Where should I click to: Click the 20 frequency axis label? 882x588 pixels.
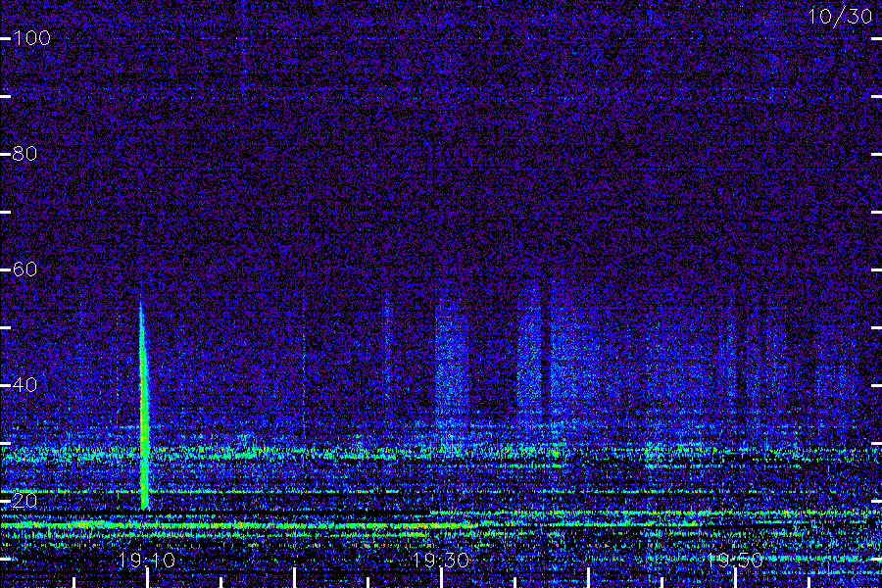24,500
